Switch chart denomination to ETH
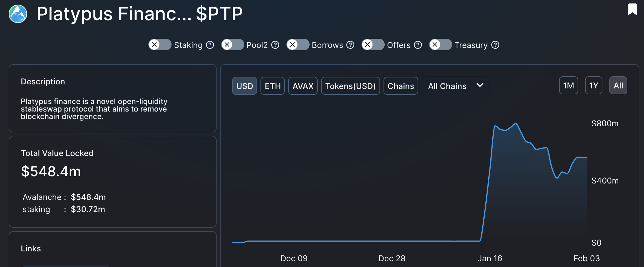Image resolution: width=644 pixels, height=267 pixels. click(x=273, y=86)
